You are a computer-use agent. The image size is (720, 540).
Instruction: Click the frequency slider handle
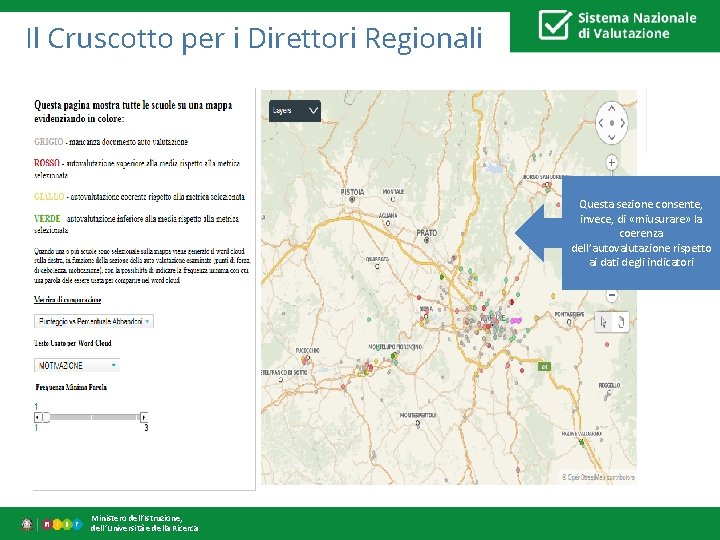(46, 417)
